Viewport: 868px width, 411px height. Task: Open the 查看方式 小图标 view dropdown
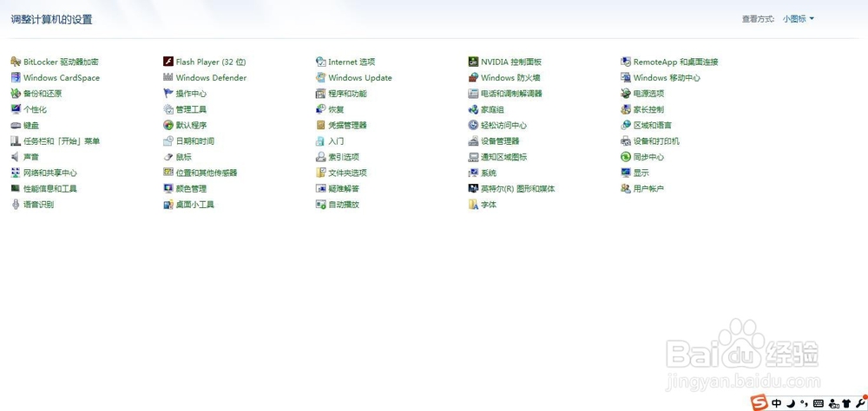click(799, 19)
